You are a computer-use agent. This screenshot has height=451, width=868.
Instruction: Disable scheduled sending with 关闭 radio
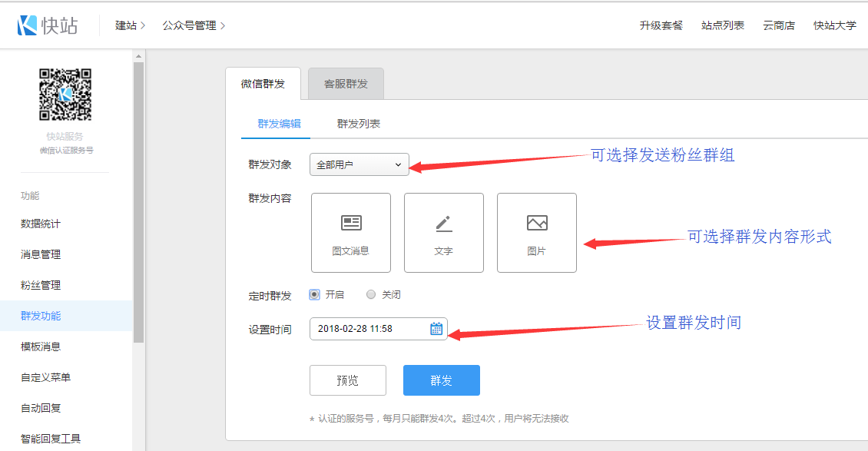pos(371,294)
